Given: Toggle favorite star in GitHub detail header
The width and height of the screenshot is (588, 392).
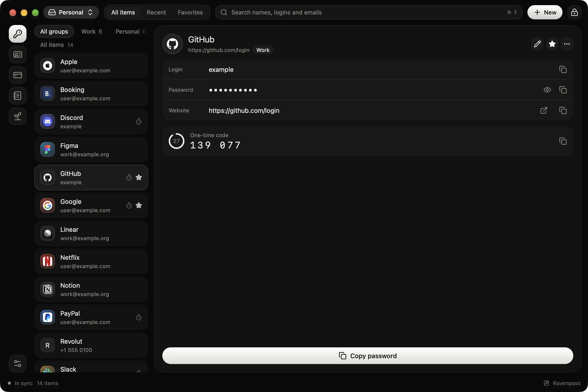Looking at the screenshot, I should tap(552, 44).
